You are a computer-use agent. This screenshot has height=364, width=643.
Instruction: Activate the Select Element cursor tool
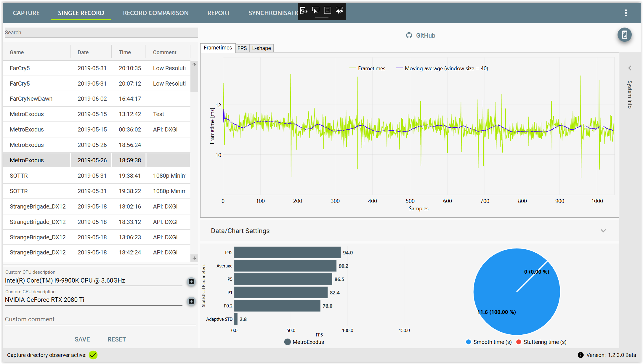coord(315,11)
